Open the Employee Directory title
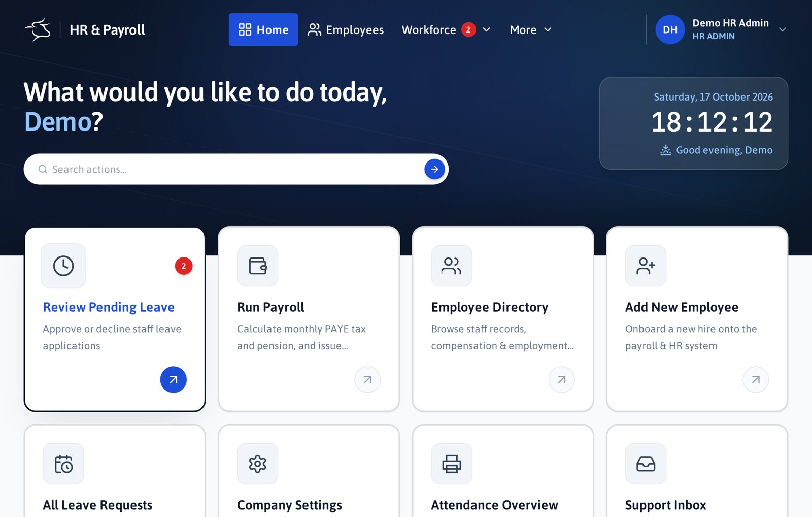 click(x=490, y=307)
